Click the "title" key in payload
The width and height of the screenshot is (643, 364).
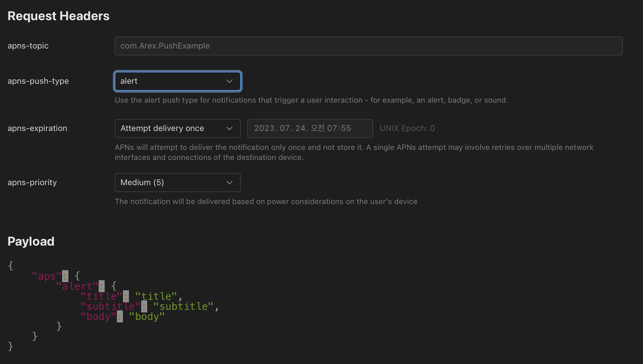(x=101, y=296)
